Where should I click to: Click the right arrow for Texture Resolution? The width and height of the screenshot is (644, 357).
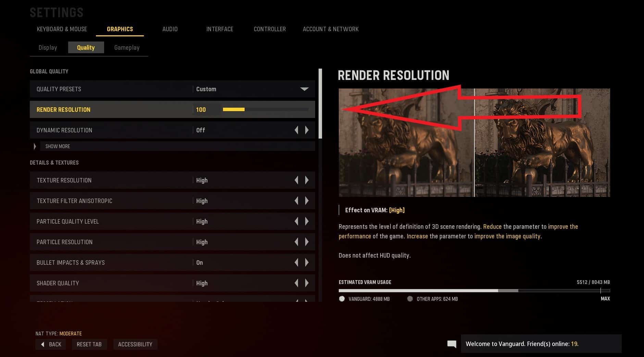[x=307, y=180]
